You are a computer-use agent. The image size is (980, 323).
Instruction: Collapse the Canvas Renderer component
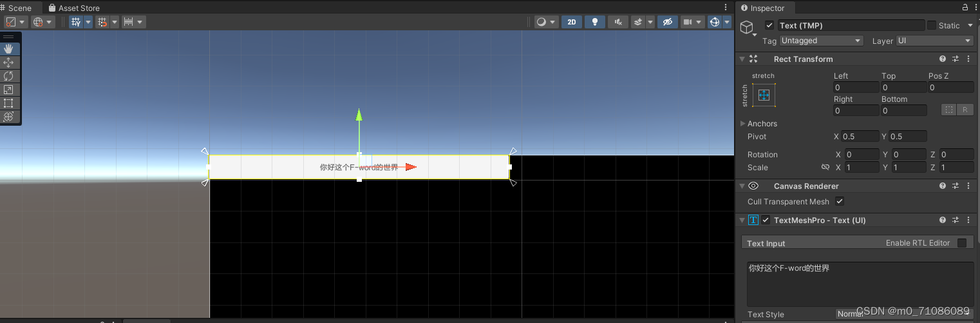pyautogui.click(x=742, y=186)
